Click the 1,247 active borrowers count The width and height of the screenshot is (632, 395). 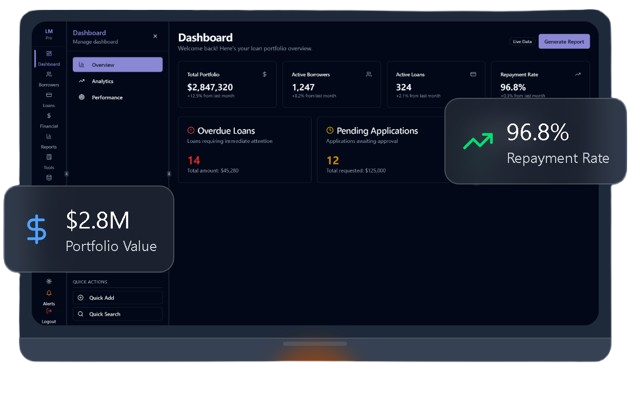303,87
